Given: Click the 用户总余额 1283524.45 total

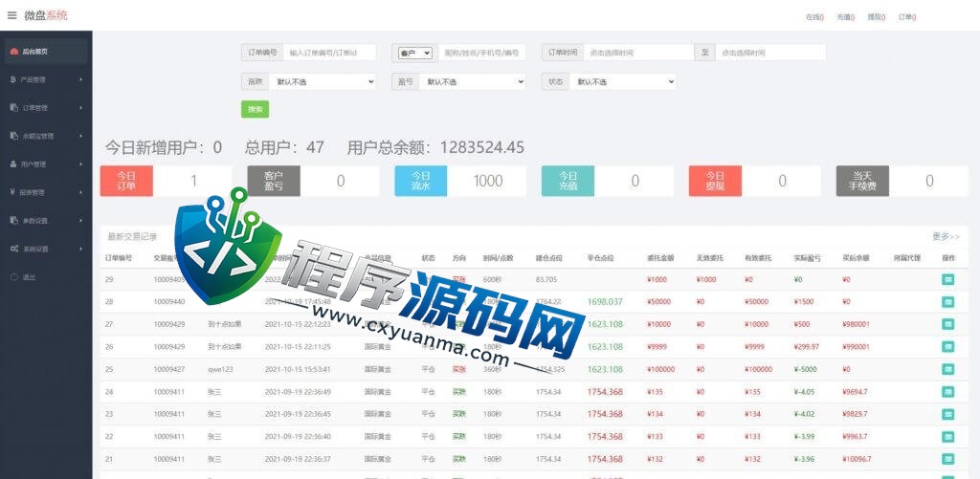Looking at the screenshot, I should click(435, 148).
